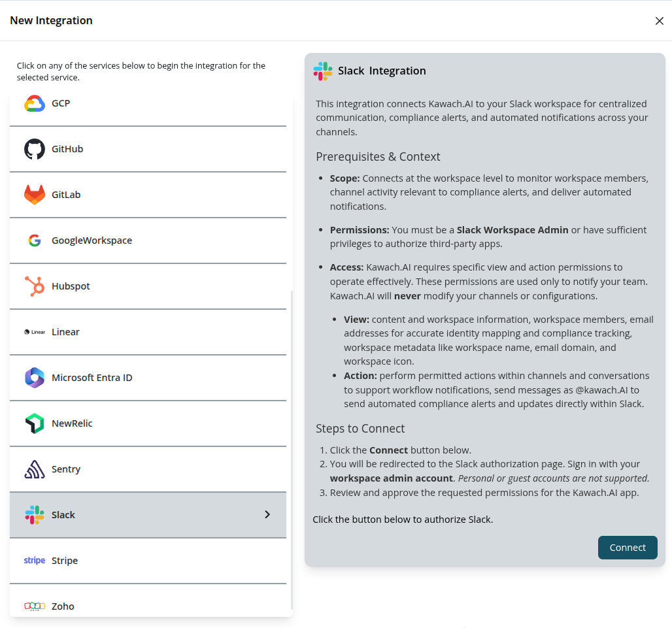This screenshot has width=672, height=628.
Task: Click the Connect button to authorize Slack
Action: click(627, 548)
